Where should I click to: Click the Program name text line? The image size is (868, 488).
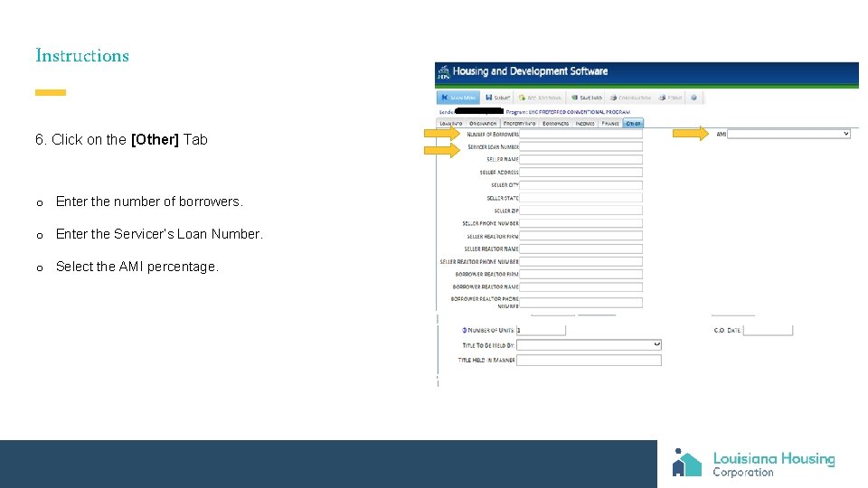click(568, 112)
